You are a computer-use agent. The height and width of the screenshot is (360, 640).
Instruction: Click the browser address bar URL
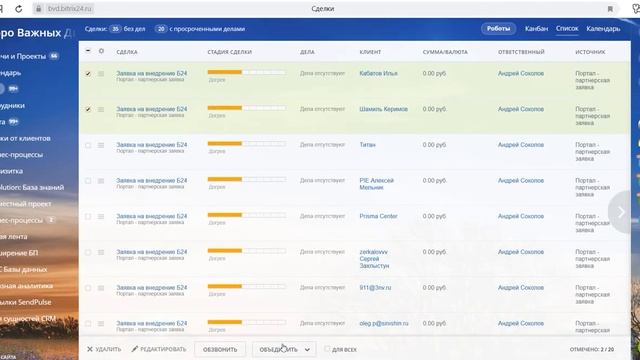[x=70, y=9]
